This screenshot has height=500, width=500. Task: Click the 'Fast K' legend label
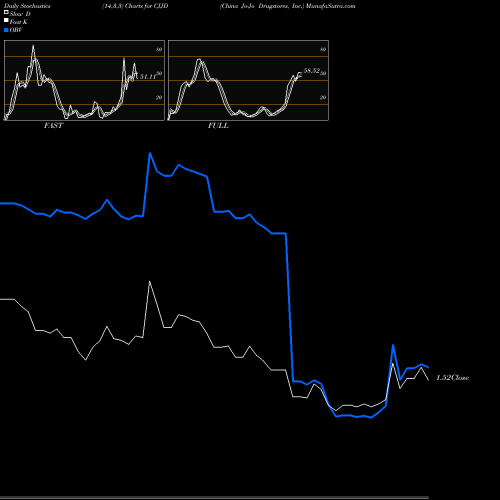point(19,22)
